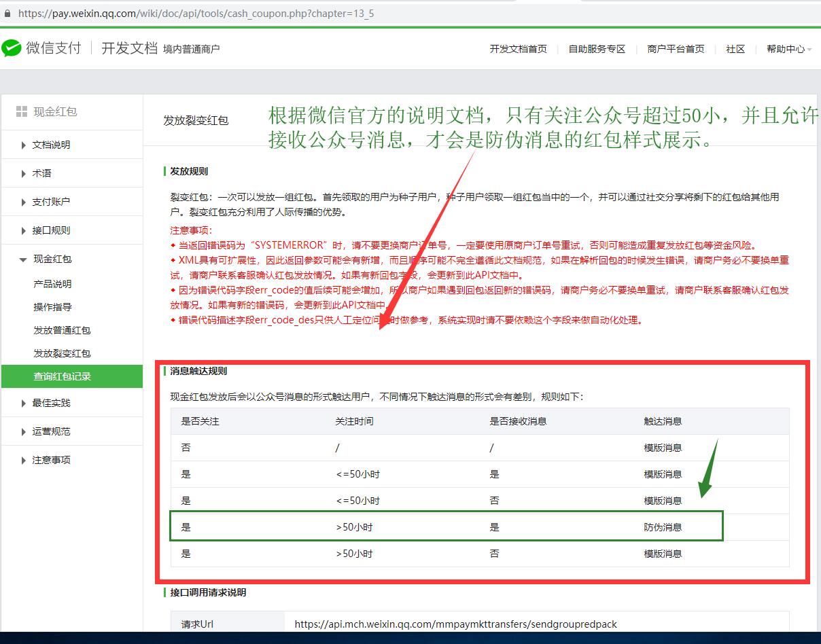Open the 发放普通红包 sidebar page
The width and height of the screenshot is (821, 644).
tap(62, 330)
